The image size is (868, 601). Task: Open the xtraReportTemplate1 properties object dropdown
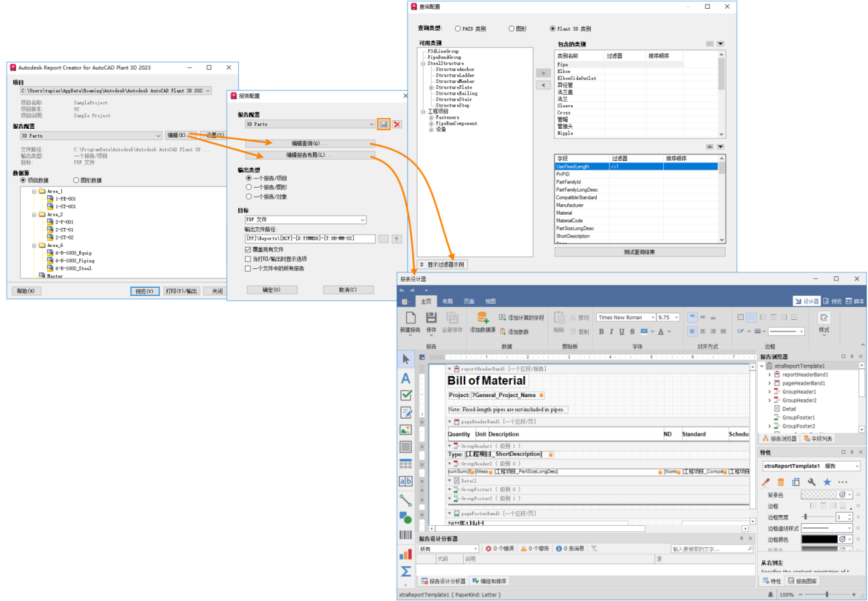(x=857, y=466)
